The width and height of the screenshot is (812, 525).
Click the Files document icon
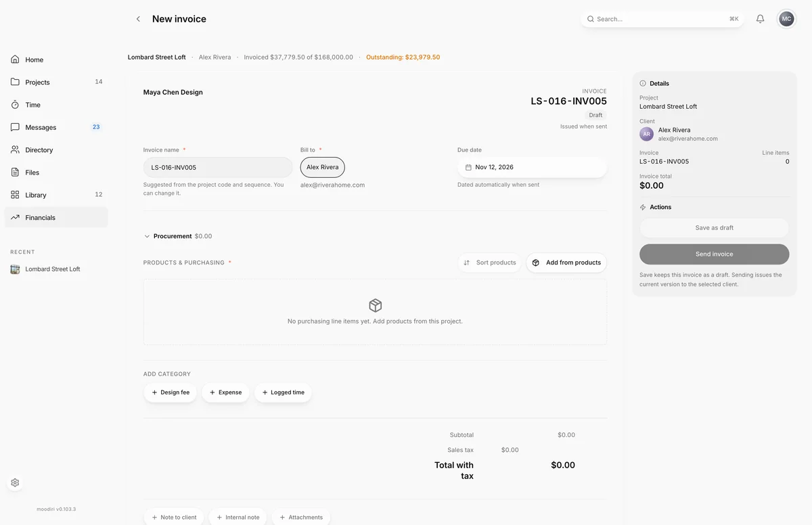click(15, 173)
